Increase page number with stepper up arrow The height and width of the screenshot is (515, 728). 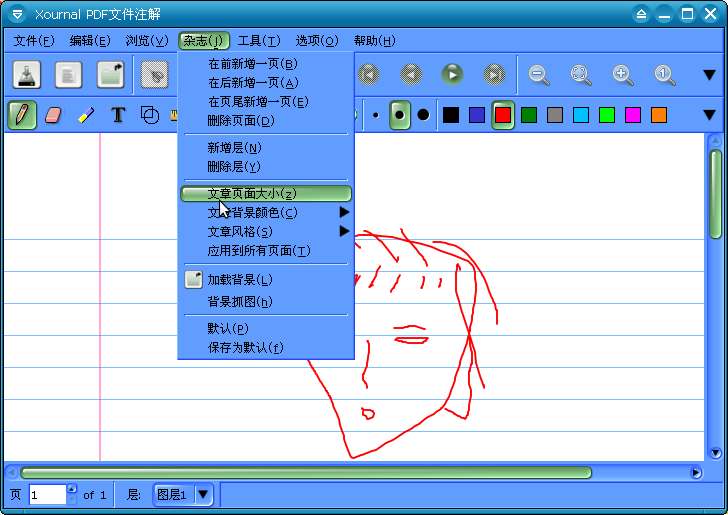pyautogui.click(x=72, y=489)
